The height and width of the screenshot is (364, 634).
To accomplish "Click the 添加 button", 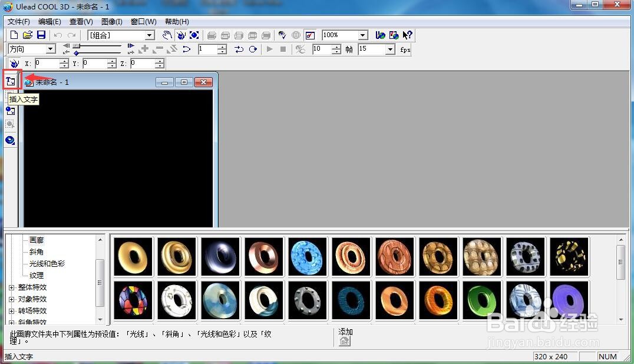I will [345, 337].
